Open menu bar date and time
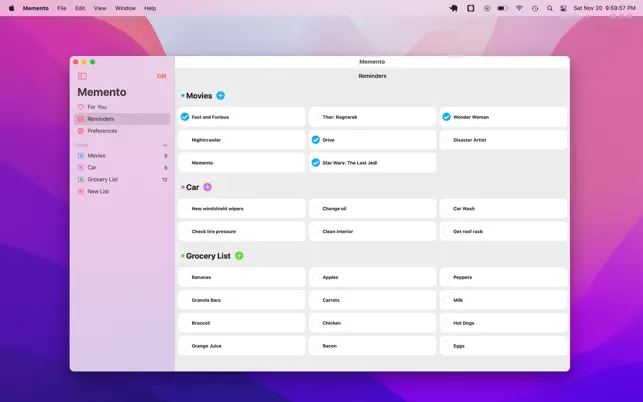Screen dimensions: 643x402 (x=604, y=8)
